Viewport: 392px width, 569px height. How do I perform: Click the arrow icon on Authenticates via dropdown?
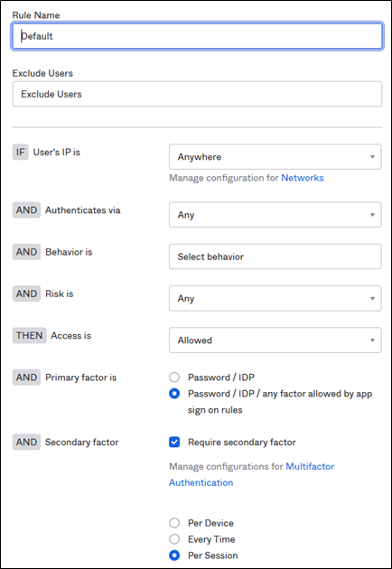(x=372, y=215)
